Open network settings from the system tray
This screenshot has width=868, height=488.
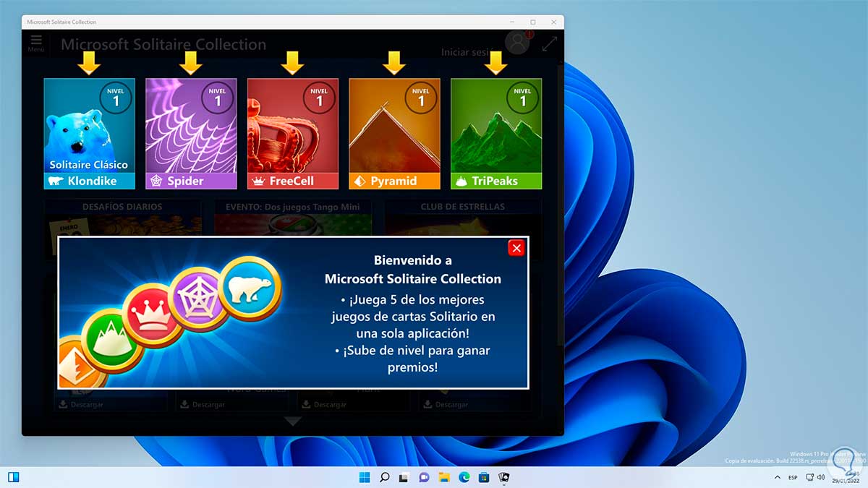809,477
